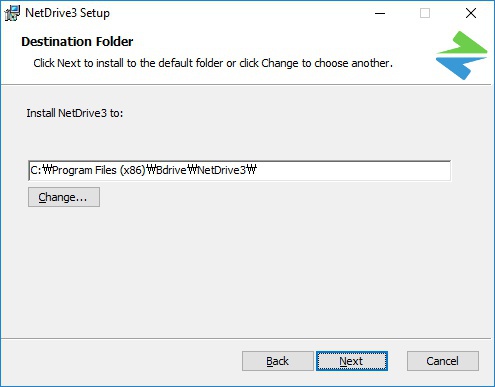Click the Destination Folder heading
The image size is (495, 387).
pyautogui.click(x=77, y=42)
